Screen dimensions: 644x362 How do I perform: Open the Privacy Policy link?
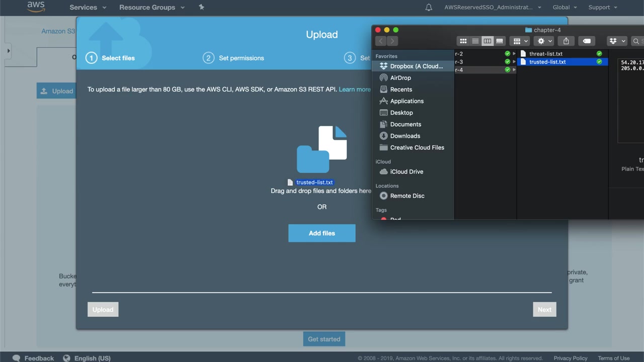(571, 358)
